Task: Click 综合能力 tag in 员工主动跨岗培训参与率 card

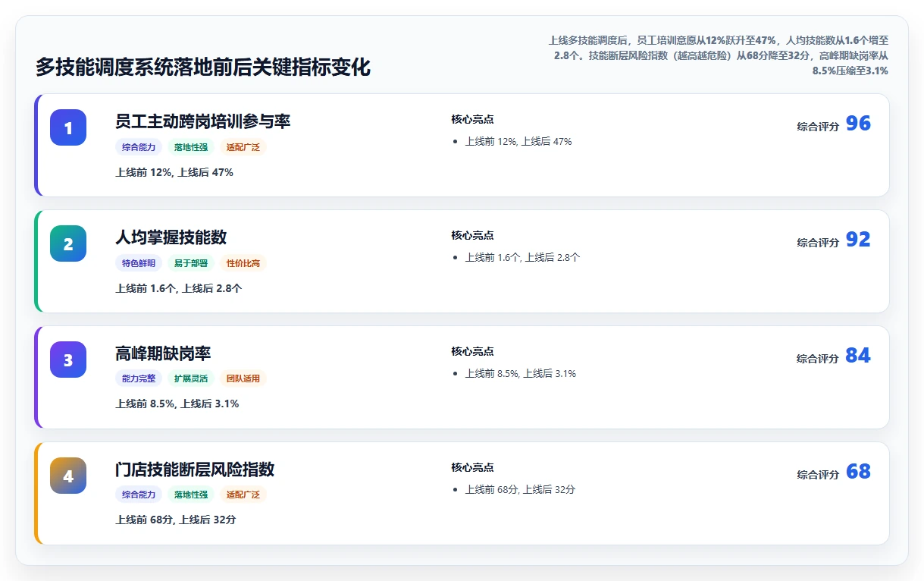Action: click(139, 147)
